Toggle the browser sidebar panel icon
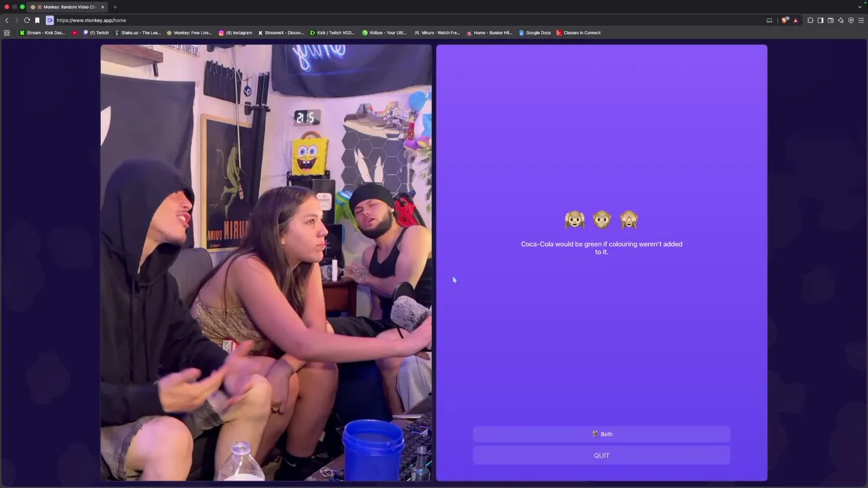Viewport: 868px width, 488px height. click(821, 20)
